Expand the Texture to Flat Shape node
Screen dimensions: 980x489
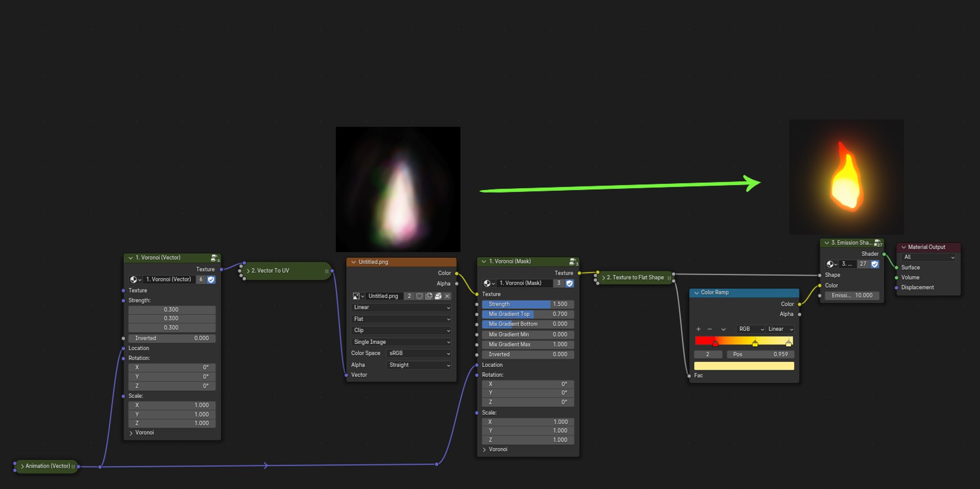[603, 278]
